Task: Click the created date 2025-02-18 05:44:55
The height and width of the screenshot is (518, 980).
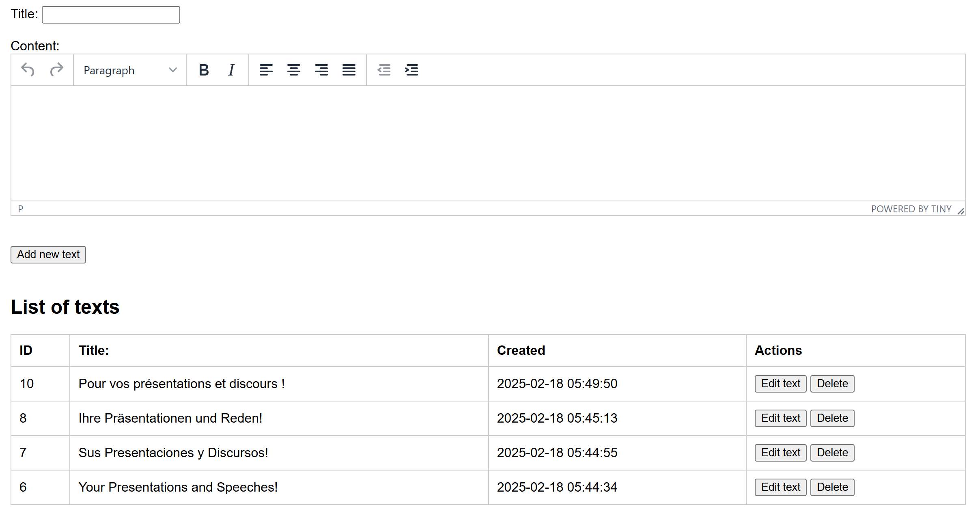Action: coord(557,453)
